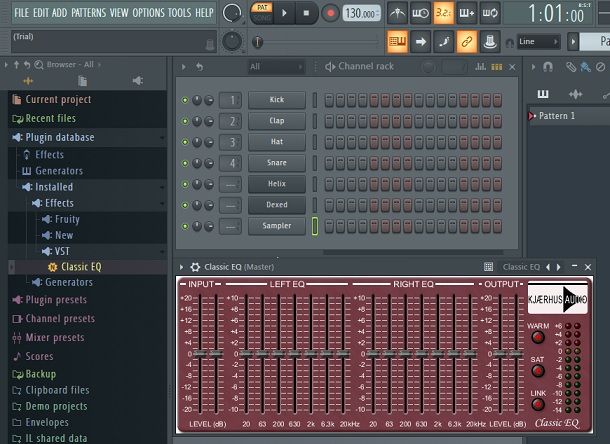Open the VIEW menu
Image resolution: width=610 pixels, height=444 pixels.
coord(119,12)
